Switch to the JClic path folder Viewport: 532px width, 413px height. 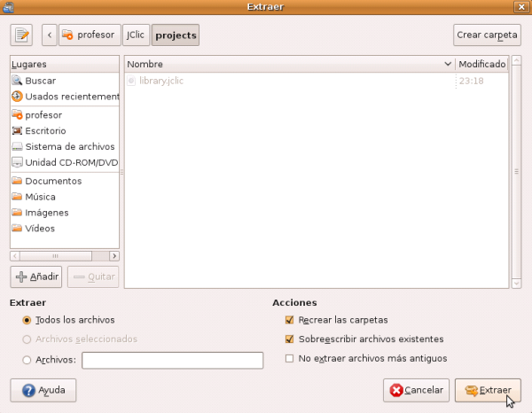(x=136, y=35)
